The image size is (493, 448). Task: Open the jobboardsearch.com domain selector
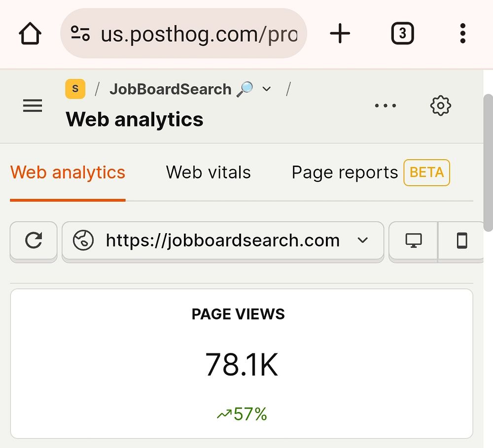coord(223,241)
